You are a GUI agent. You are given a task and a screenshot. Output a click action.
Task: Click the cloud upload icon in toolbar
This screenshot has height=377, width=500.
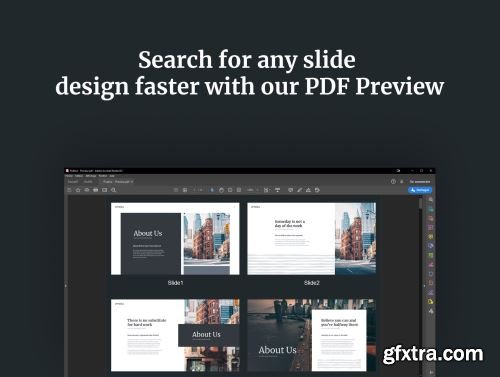tap(87, 190)
